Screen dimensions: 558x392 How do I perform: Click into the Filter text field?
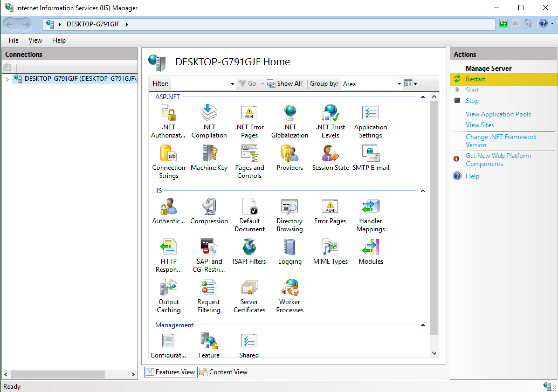coord(200,84)
